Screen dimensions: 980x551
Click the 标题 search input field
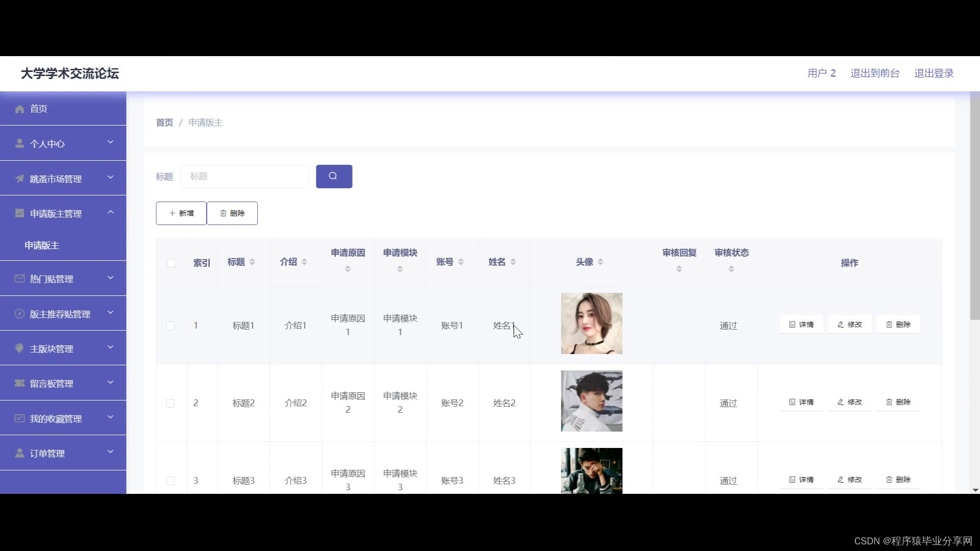tap(245, 177)
